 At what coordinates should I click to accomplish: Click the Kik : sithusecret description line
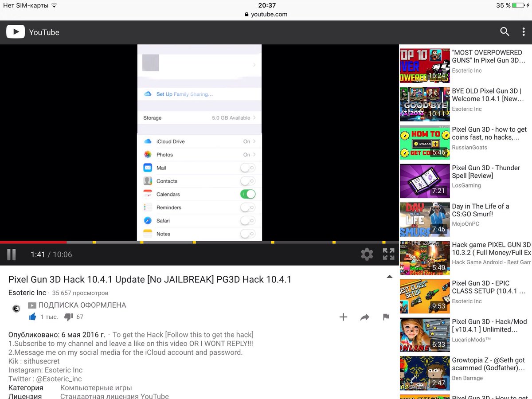(33, 361)
